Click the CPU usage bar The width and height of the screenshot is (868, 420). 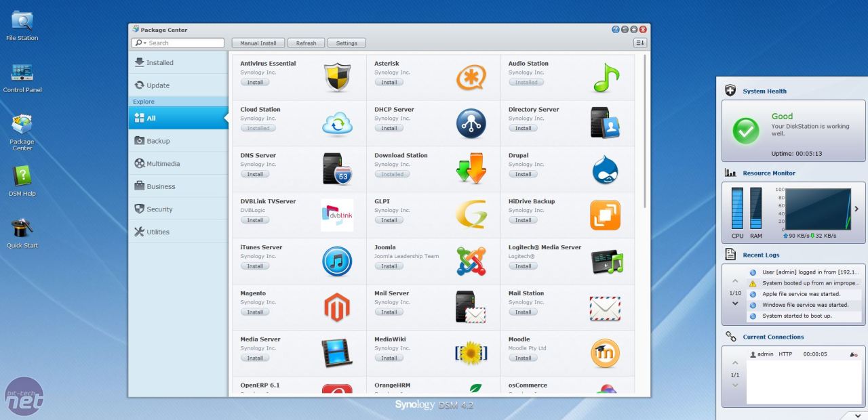pyautogui.click(x=737, y=209)
